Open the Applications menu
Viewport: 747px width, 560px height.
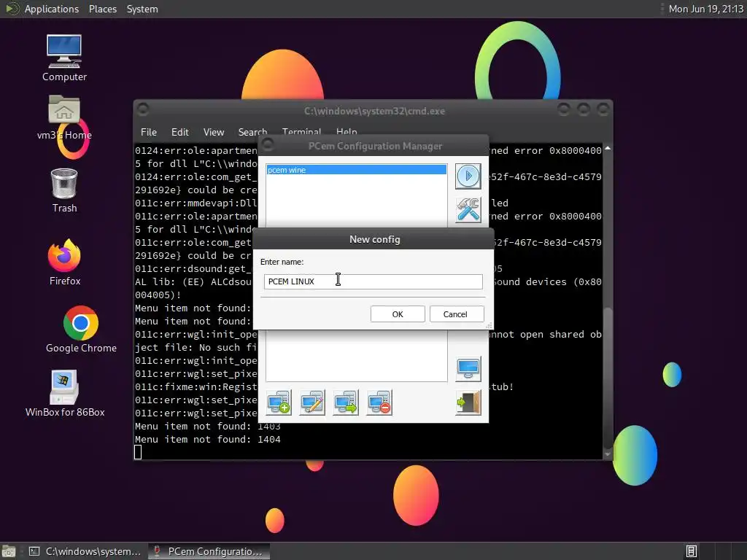pos(52,9)
